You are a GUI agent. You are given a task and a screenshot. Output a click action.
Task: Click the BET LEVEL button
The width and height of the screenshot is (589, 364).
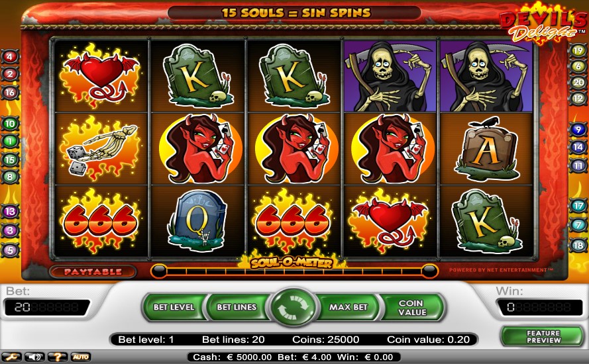174,307
